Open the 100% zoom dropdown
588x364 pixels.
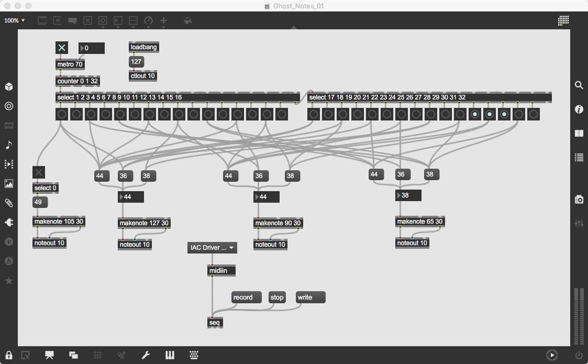[14, 20]
